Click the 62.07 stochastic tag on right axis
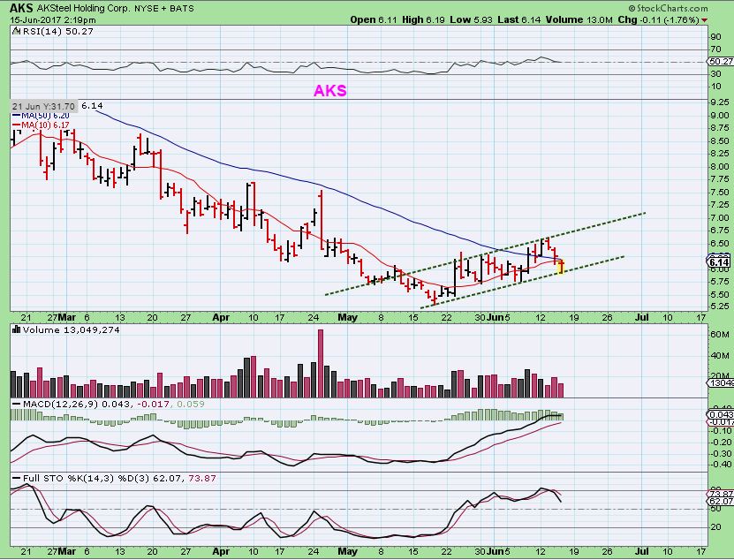This screenshot has width=734, height=560. coord(721,502)
